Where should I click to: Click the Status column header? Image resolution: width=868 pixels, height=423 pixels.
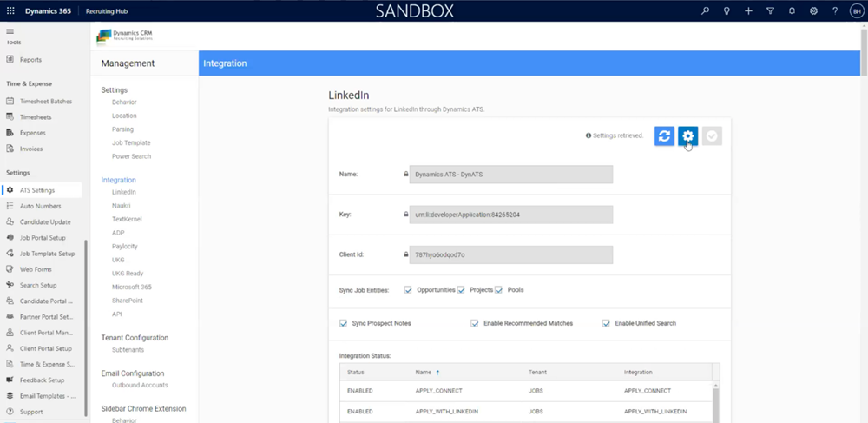[355, 372]
